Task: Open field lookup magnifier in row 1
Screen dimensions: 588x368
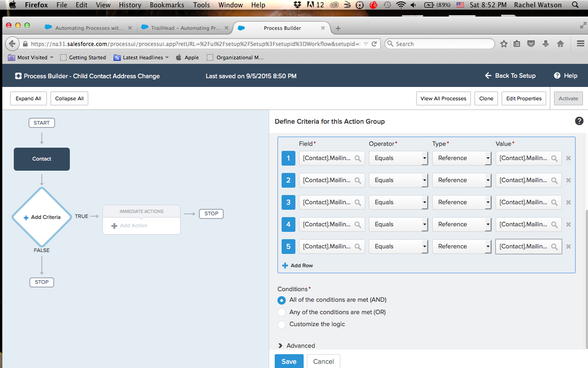Action: [358, 158]
